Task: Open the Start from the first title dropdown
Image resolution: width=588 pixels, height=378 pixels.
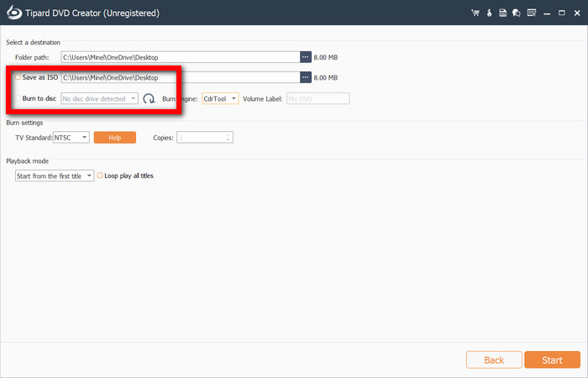Action: tap(55, 176)
